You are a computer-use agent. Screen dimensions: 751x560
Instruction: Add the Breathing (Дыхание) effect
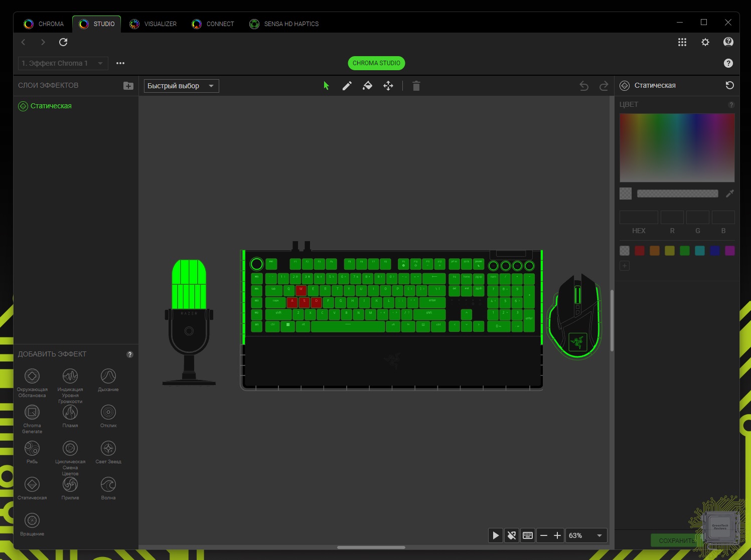(x=108, y=377)
